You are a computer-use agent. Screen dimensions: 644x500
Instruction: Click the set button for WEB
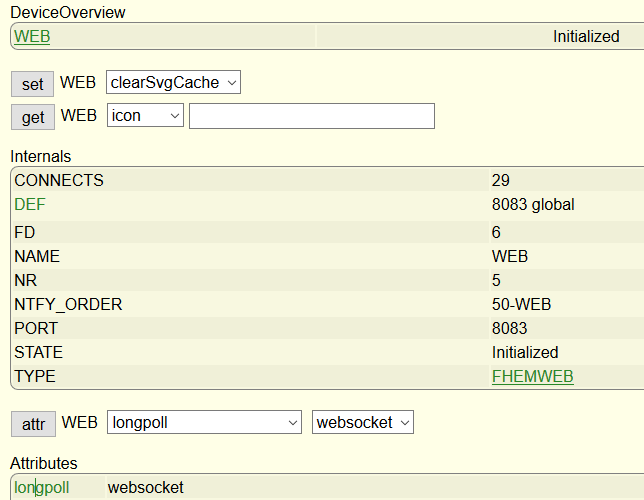(32, 84)
